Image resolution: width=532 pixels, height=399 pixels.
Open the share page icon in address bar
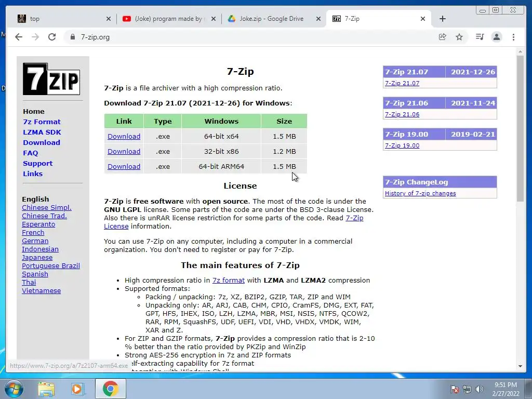pos(443,37)
